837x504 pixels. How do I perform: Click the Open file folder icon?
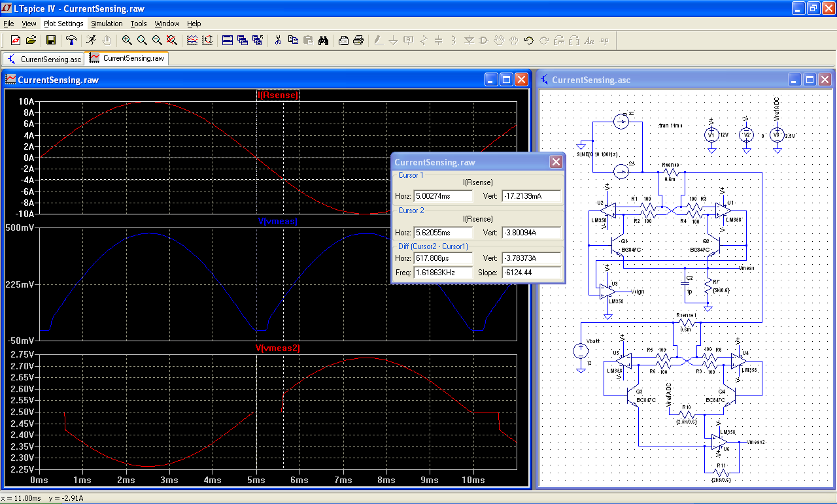pyautogui.click(x=31, y=41)
